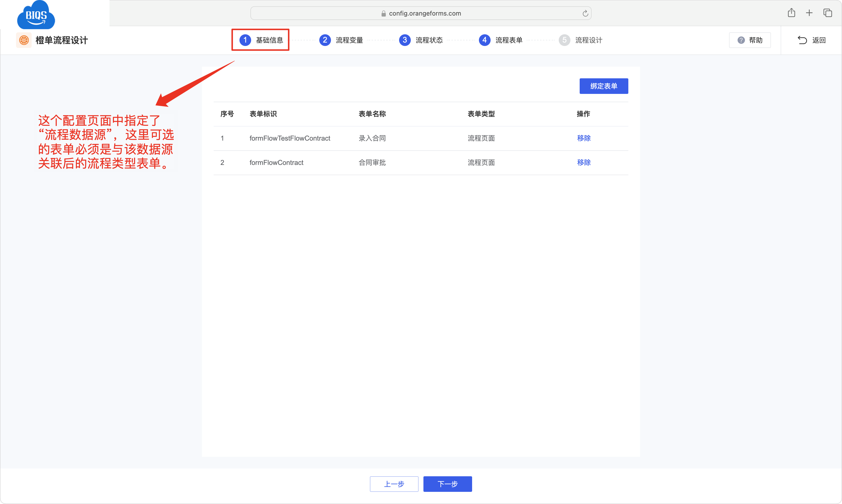Click the 绑定表单 button

[x=604, y=86]
